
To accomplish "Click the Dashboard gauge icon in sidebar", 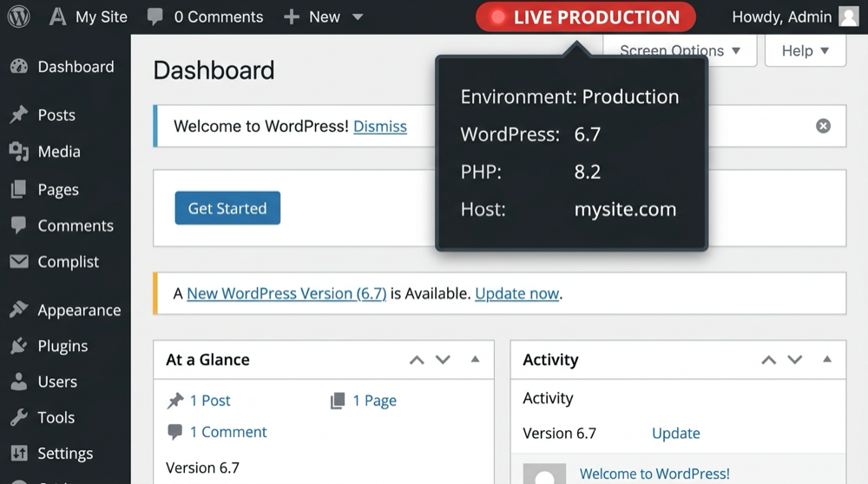I will 19,67.
